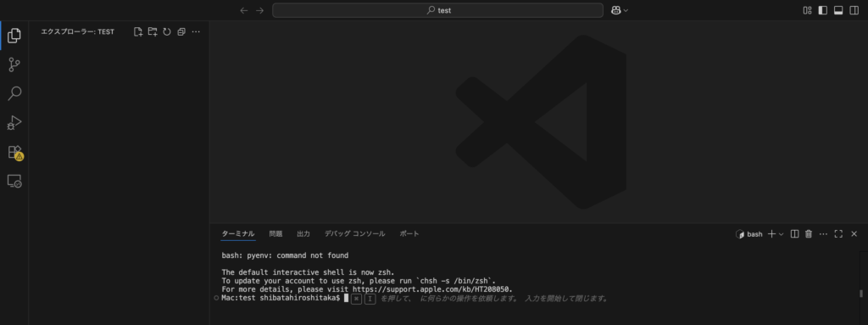Open Explorer more actions ellipsis menu
868x325 pixels.
(x=196, y=31)
